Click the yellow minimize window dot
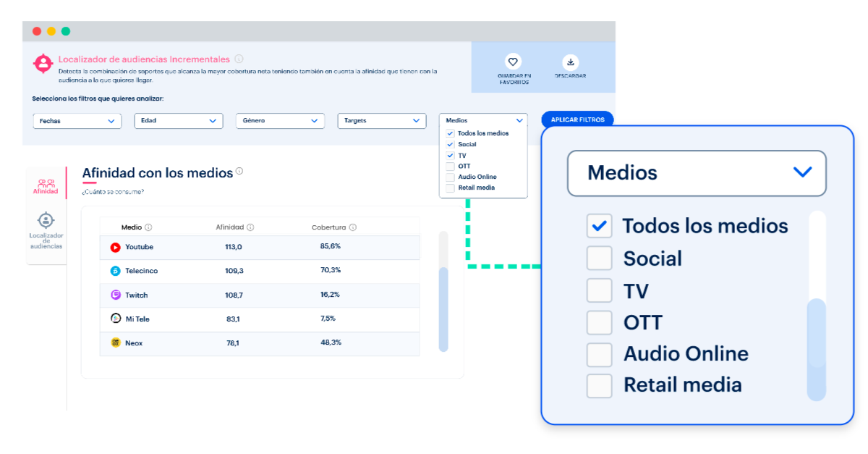The height and width of the screenshot is (454, 868). coord(51,31)
